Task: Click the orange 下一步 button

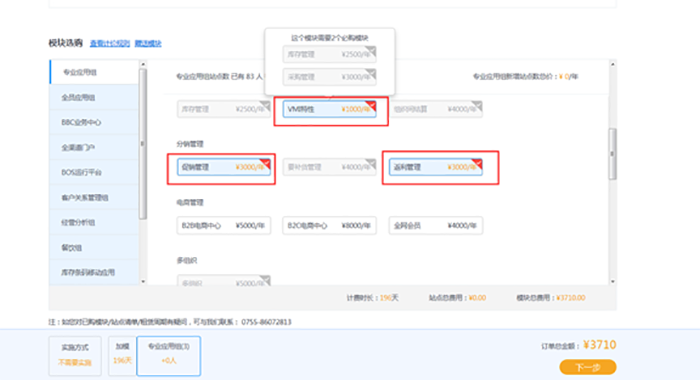Action: click(588, 367)
